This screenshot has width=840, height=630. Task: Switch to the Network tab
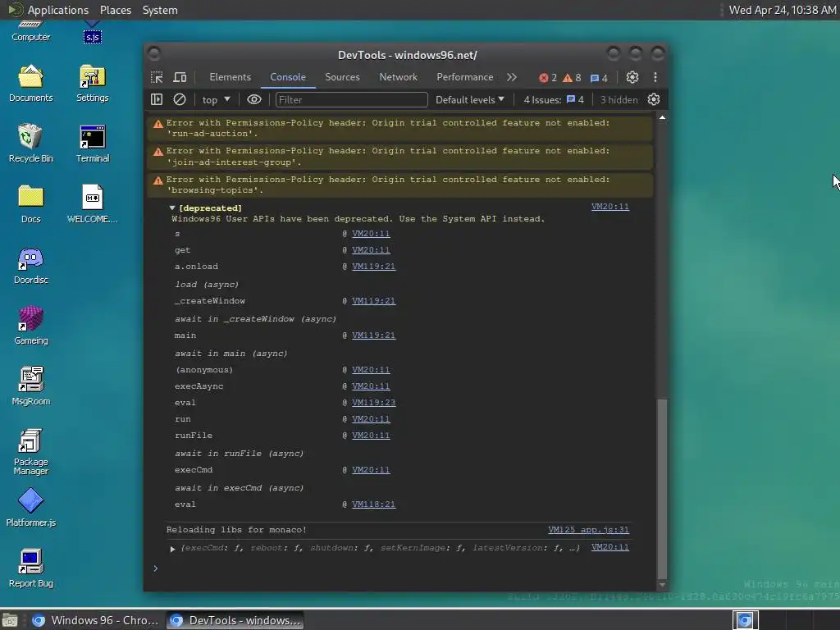(398, 77)
